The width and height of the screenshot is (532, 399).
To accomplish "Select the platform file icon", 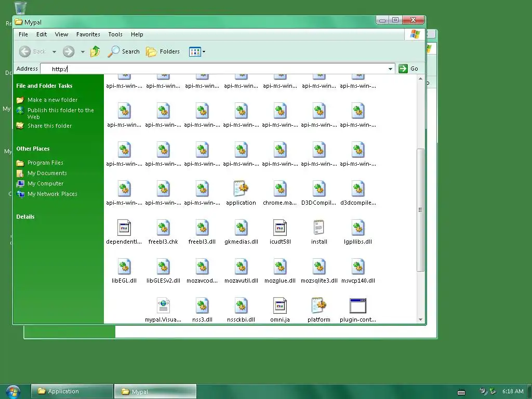I will (319, 305).
